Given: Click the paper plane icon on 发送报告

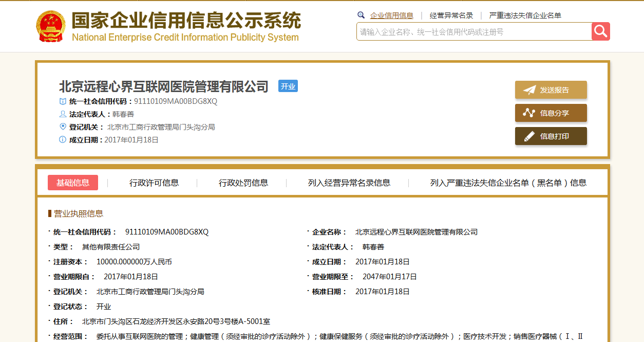Looking at the screenshot, I should (x=529, y=90).
